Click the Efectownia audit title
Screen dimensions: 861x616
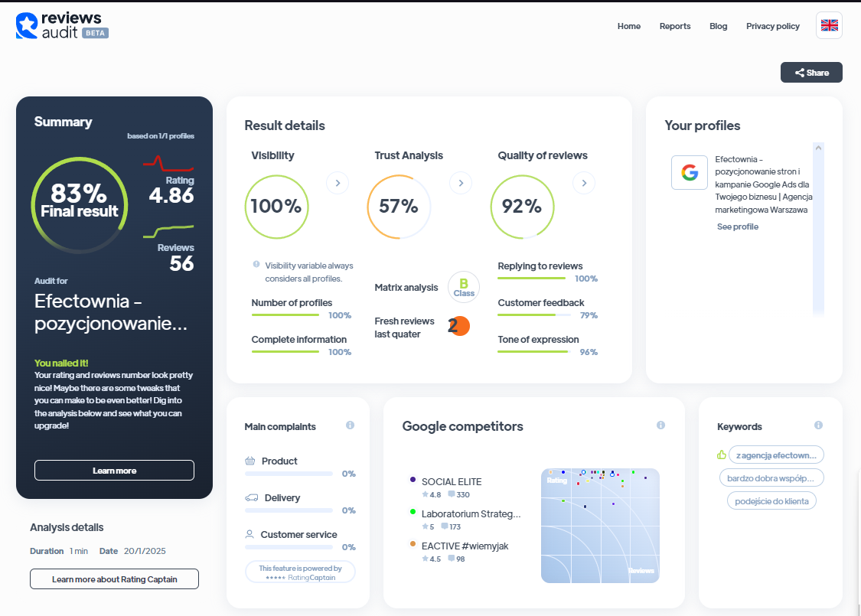click(x=111, y=312)
